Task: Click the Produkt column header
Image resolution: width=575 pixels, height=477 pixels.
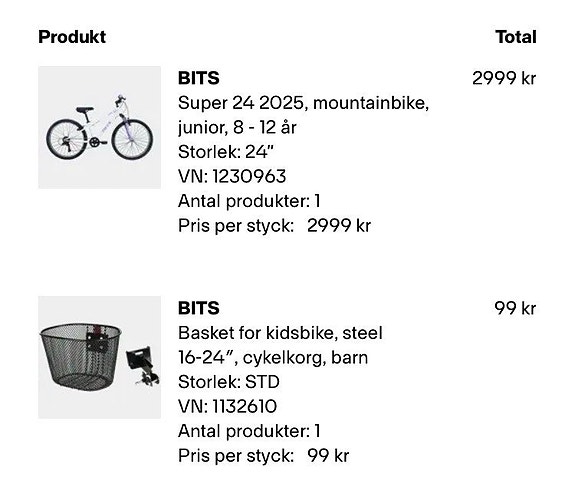Action: coord(72,37)
